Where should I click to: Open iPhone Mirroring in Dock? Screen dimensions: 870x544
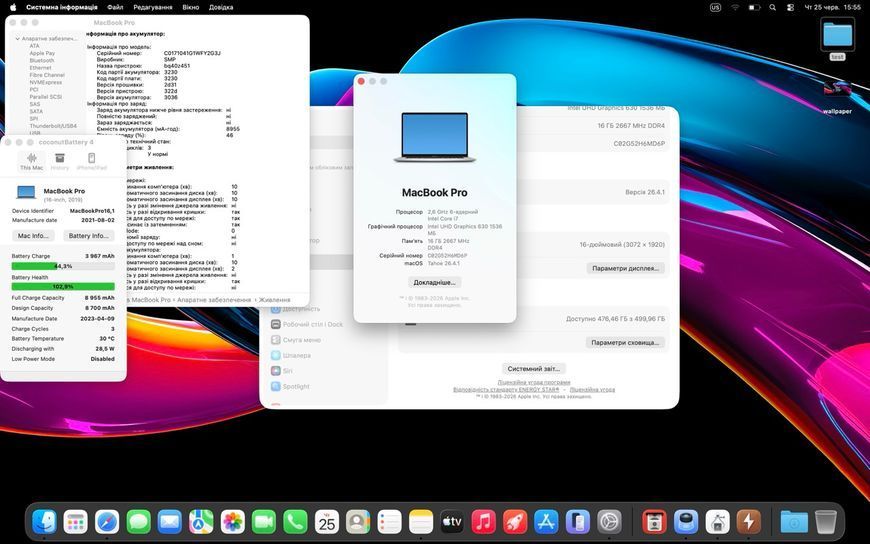pyautogui.click(x=578, y=522)
